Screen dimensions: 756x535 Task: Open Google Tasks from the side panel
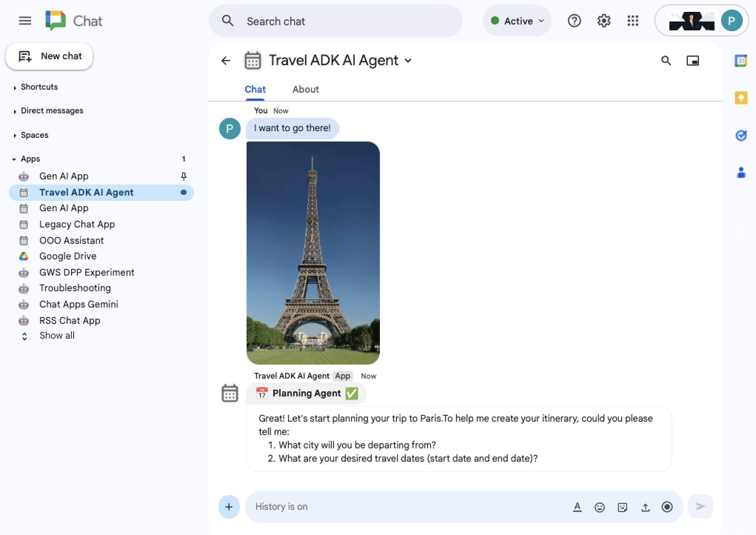click(741, 136)
